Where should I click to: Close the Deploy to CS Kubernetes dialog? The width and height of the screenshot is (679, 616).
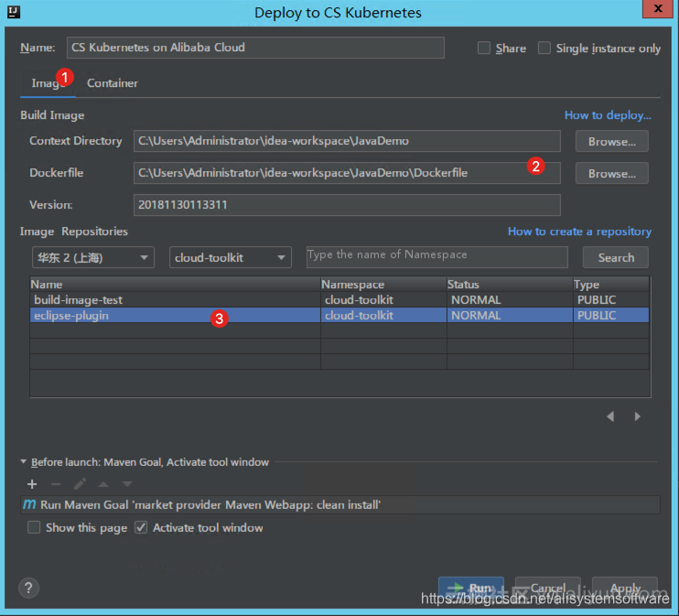click(x=657, y=8)
